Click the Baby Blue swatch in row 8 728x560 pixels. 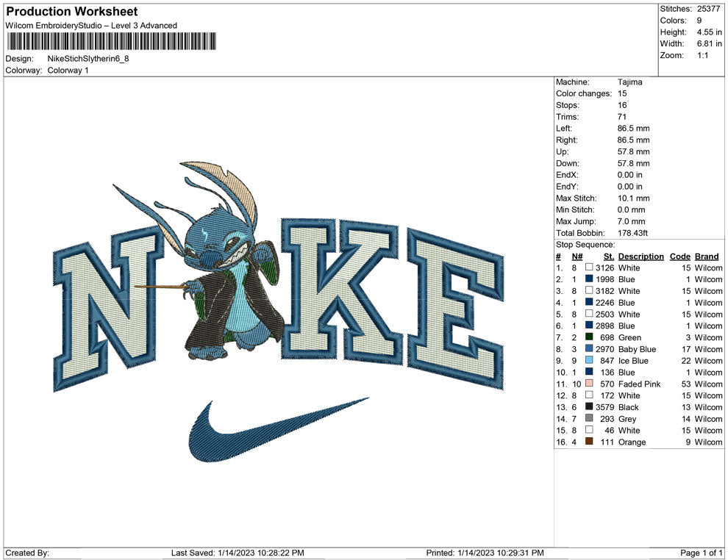[589, 348]
